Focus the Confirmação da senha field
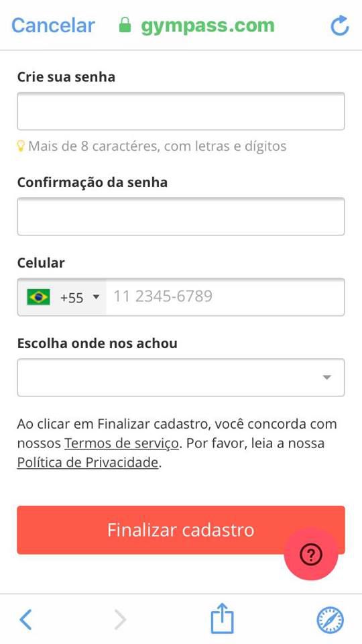The width and height of the screenshot is (362, 644). pos(180,217)
